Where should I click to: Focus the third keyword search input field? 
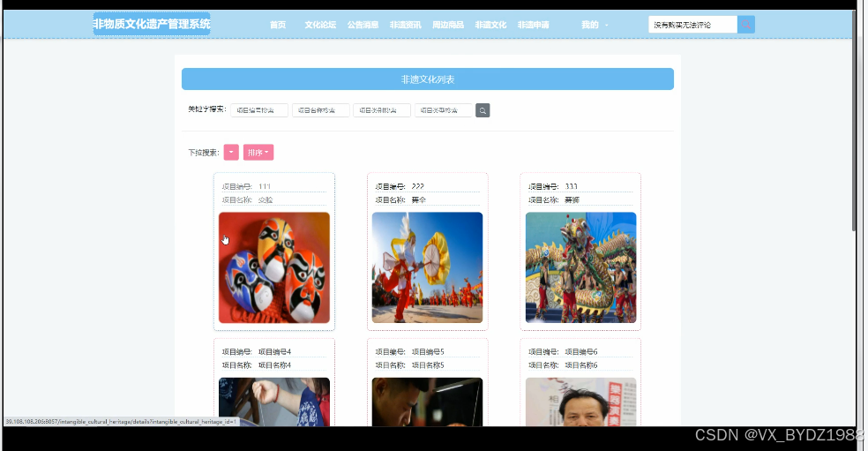(x=382, y=110)
